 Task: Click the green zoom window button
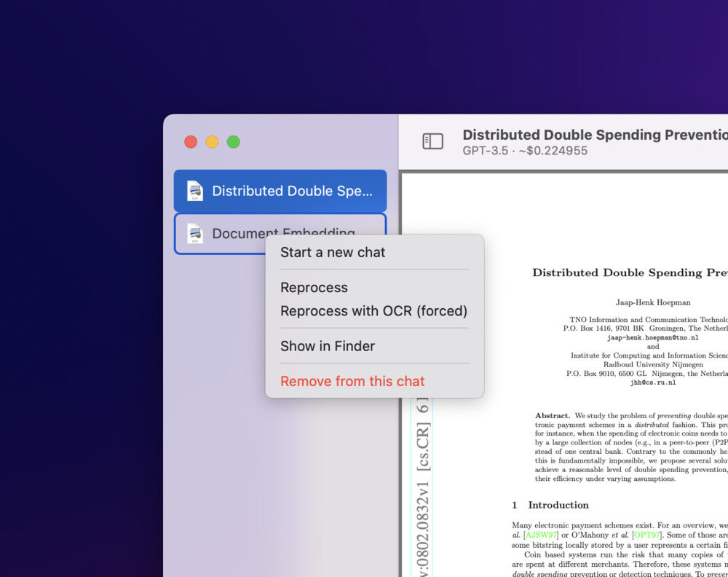(x=233, y=141)
